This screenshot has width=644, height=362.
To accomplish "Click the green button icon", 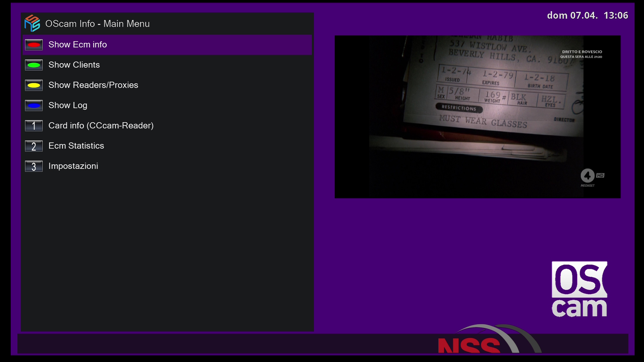I will point(34,65).
